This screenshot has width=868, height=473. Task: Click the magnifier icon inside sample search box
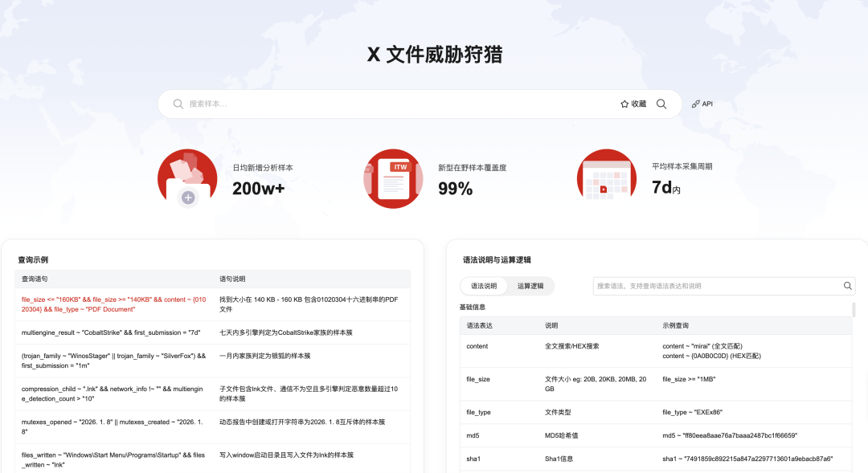[x=178, y=104]
